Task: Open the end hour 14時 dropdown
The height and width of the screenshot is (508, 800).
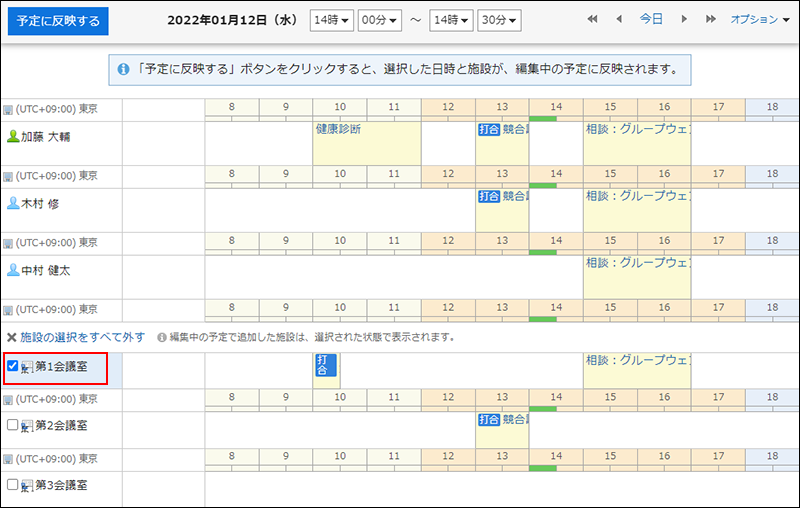Action: [x=449, y=20]
